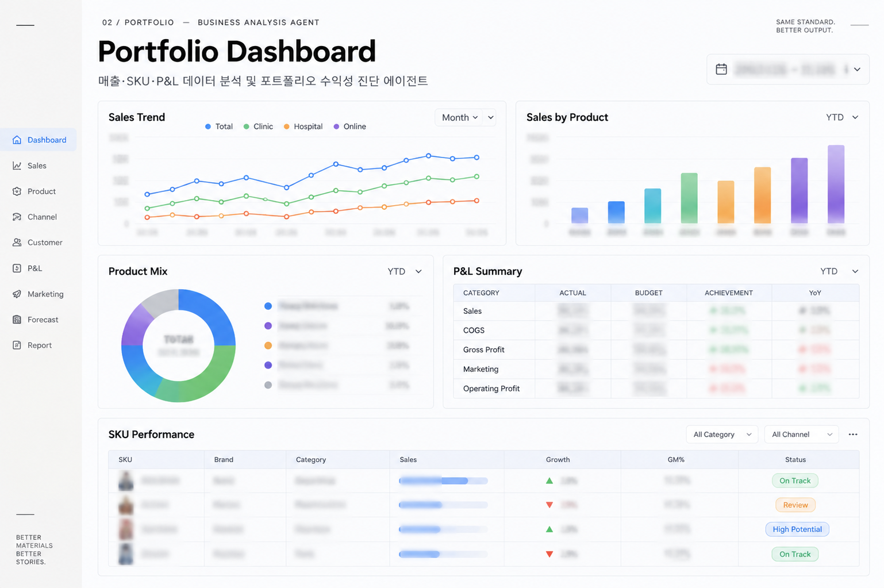Image resolution: width=884 pixels, height=588 pixels.
Task: Click the BUDGET column header
Action: point(648,293)
